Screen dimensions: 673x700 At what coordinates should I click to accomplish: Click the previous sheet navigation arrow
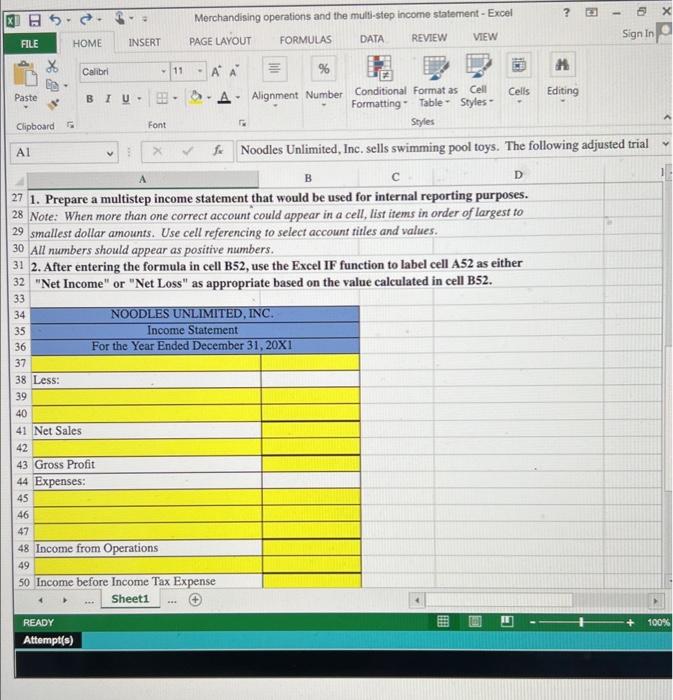tap(41, 600)
